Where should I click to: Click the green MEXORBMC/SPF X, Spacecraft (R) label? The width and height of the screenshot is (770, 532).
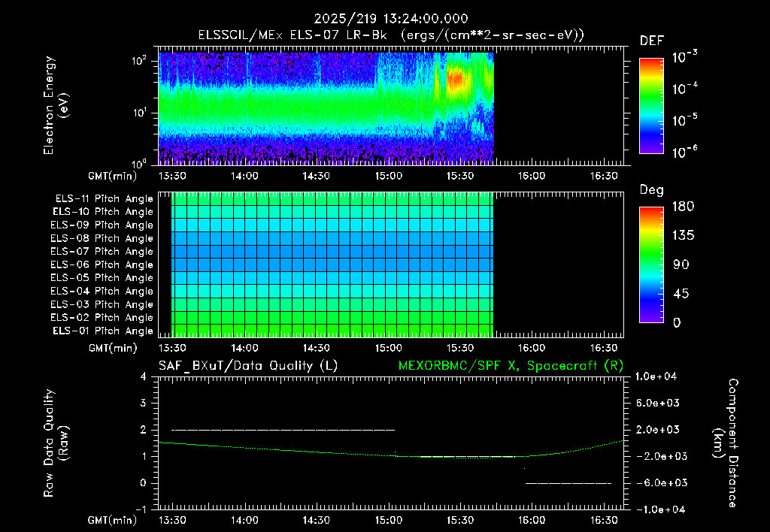click(x=511, y=366)
